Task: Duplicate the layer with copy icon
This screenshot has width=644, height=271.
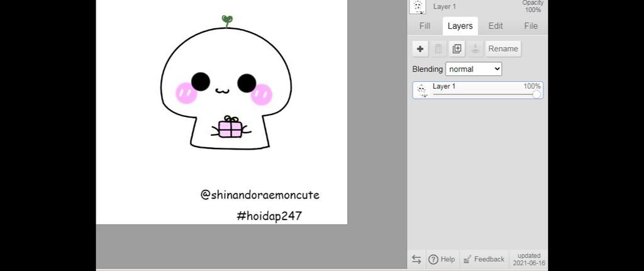Action: [x=457, y=49]
